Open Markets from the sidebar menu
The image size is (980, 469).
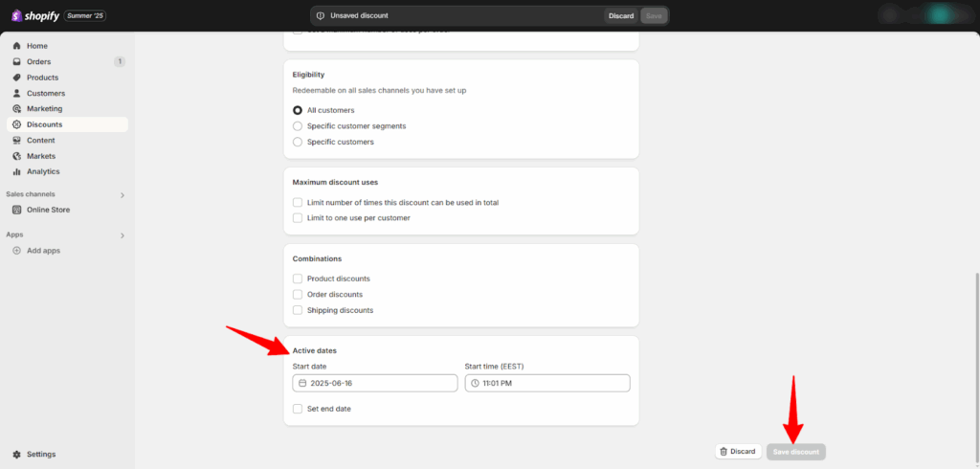[40, 156]
